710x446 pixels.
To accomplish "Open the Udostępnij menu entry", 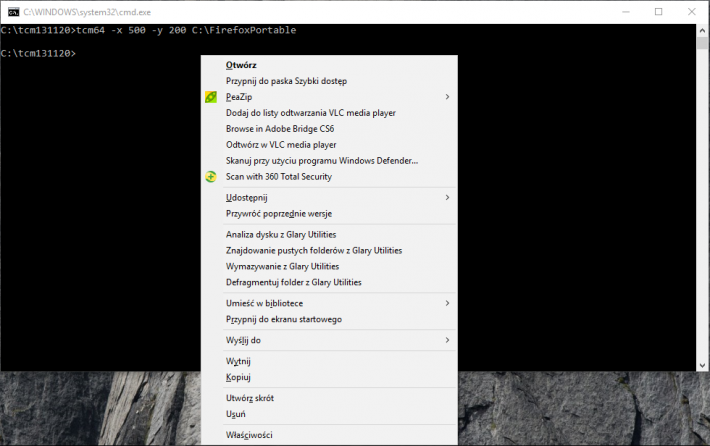I will tap(329, 197).
